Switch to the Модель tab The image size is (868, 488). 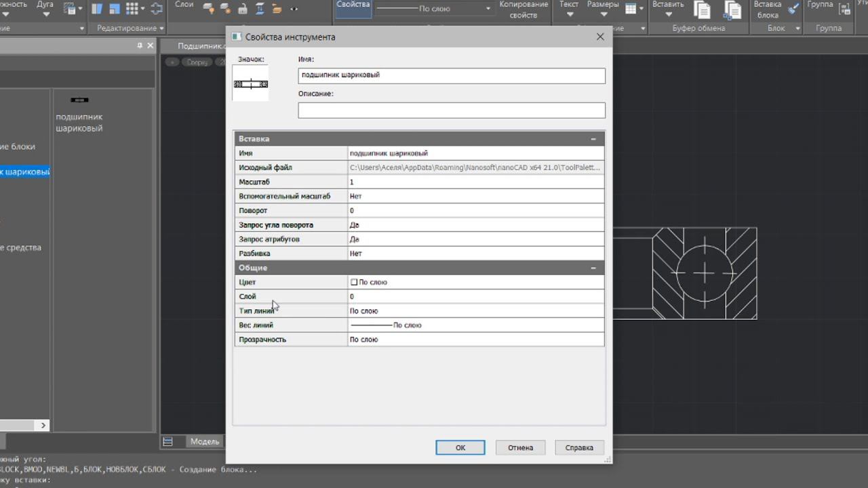point(204,441)
